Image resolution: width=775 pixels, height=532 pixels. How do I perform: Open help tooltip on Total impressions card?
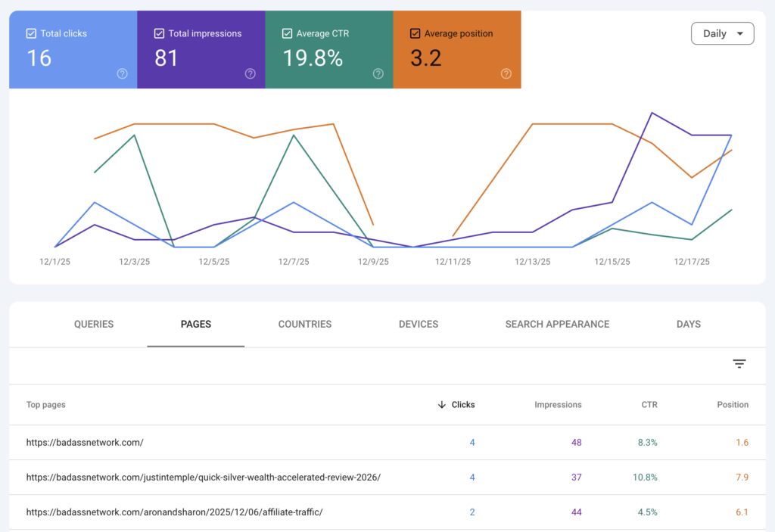[250, 73]
